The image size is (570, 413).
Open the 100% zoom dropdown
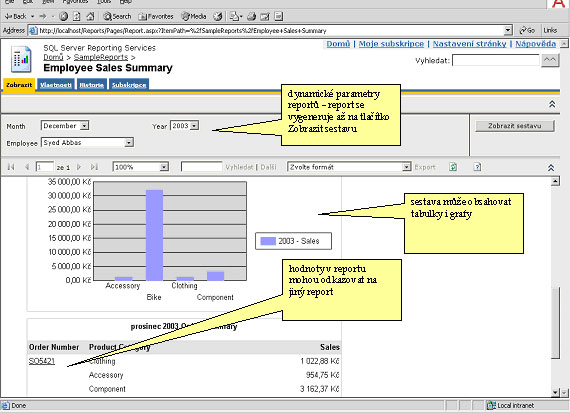point(140,167)
